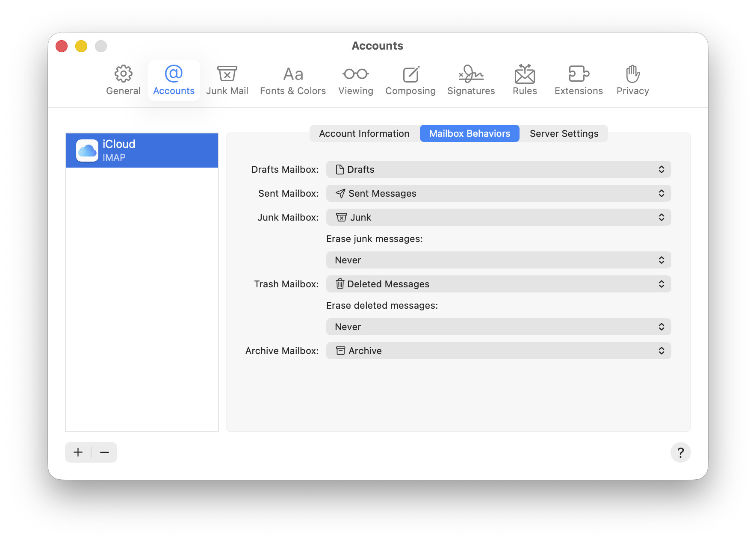Viewport: 756px width, 543px height.
Task: Switch to the Viewing preferences pane
Action: (x=355, y=80)
